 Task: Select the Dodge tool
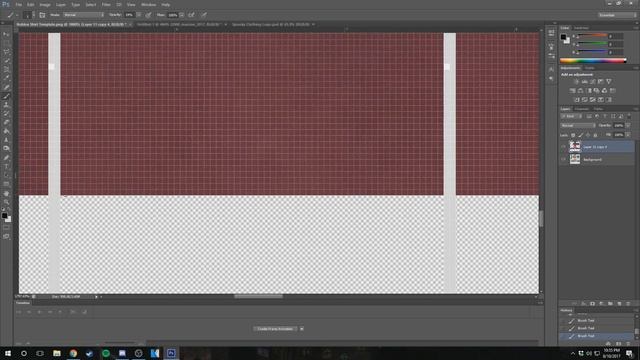(x=6, y=149)
